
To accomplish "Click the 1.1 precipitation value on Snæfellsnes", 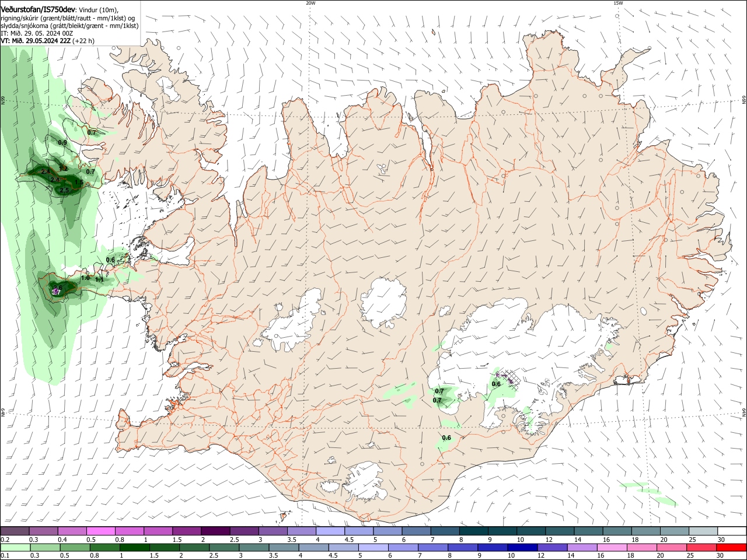I will pos(99,280).
